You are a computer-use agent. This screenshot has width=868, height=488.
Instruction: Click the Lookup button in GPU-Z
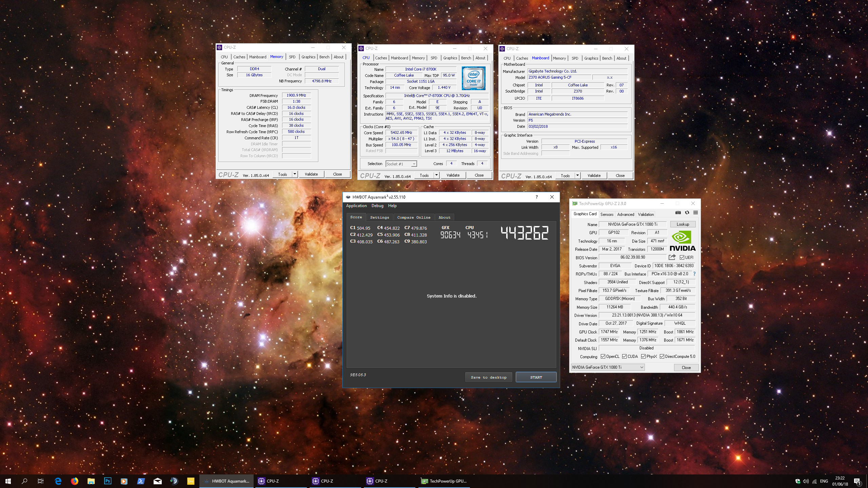[683, 224]
